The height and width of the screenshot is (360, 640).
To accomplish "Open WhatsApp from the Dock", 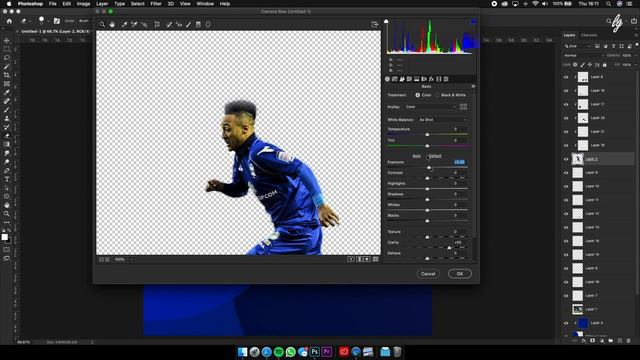I will tap(291, 351).
